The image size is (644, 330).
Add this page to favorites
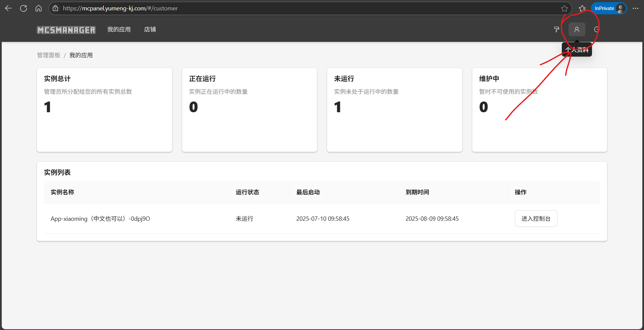565,8
